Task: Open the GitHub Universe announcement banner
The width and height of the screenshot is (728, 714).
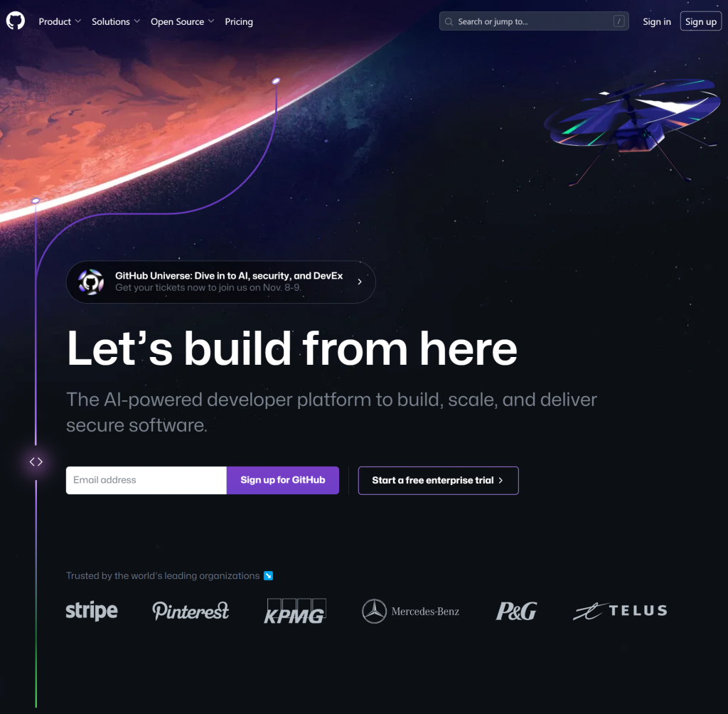Action: (221, 282)
